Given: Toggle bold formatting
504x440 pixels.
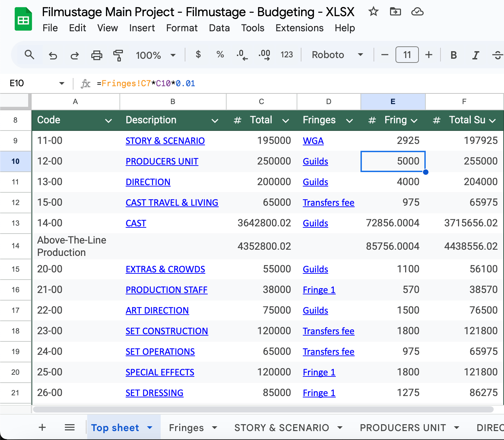Looking at the screenshot, I should point(454,55).
